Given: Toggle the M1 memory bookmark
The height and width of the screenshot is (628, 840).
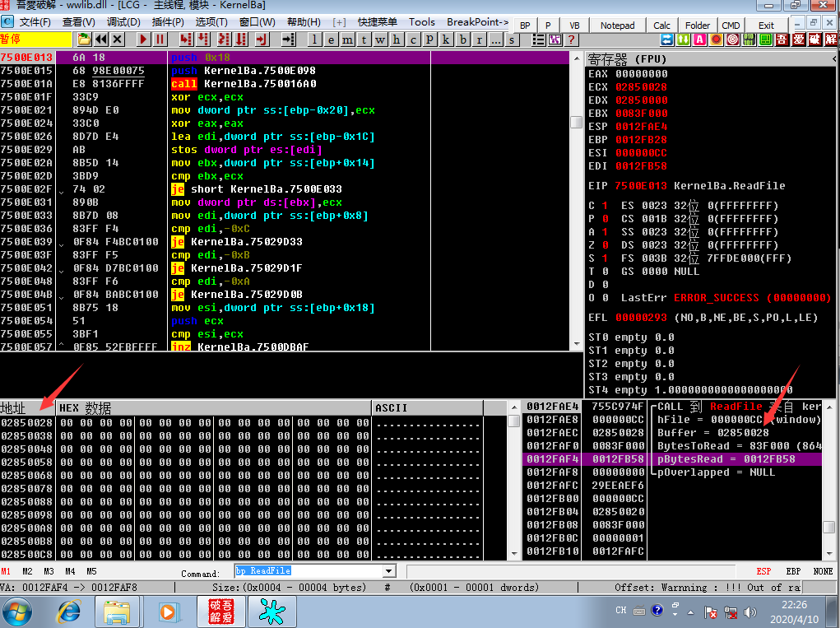Looking at the screenshot, I should coord(6,571).
